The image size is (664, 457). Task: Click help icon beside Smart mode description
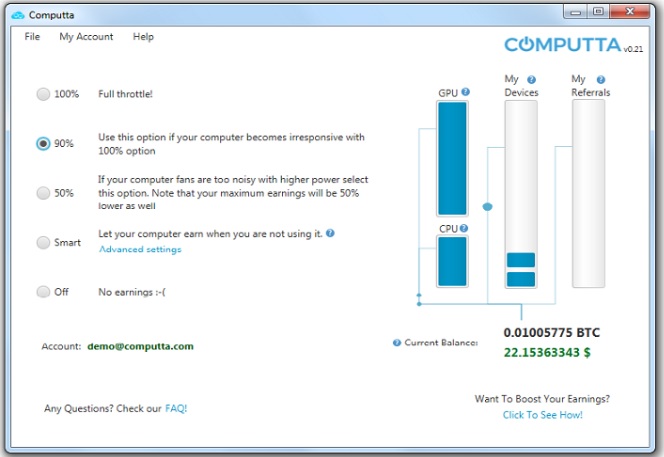[x=330, y=233]
